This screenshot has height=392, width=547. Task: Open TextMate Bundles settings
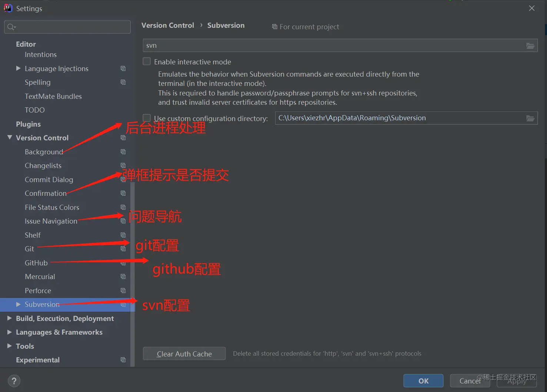tap(53, 96)
